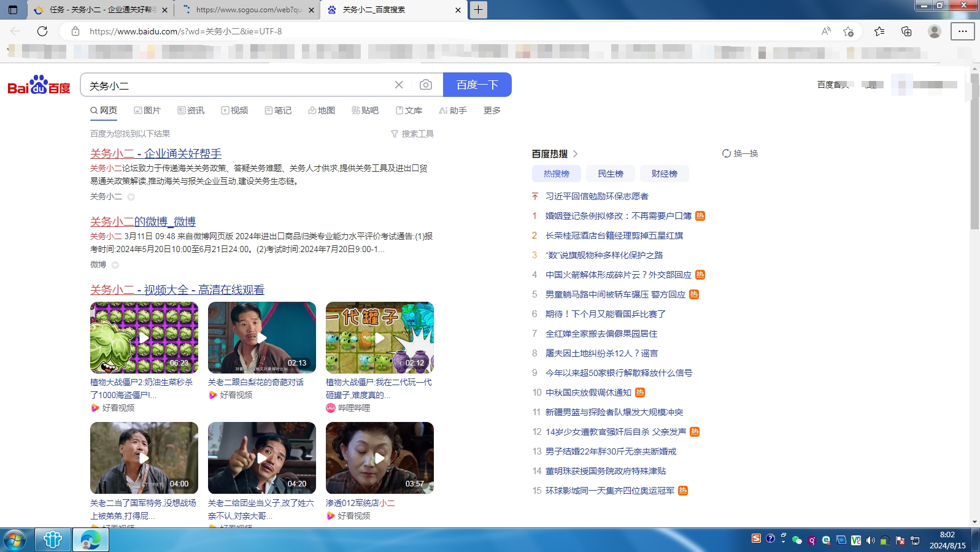Open hot topic 董明珠获授国务院政府特殊津贴
The image size is (980, 552).
pyautogui.click(x=606, y=471)
